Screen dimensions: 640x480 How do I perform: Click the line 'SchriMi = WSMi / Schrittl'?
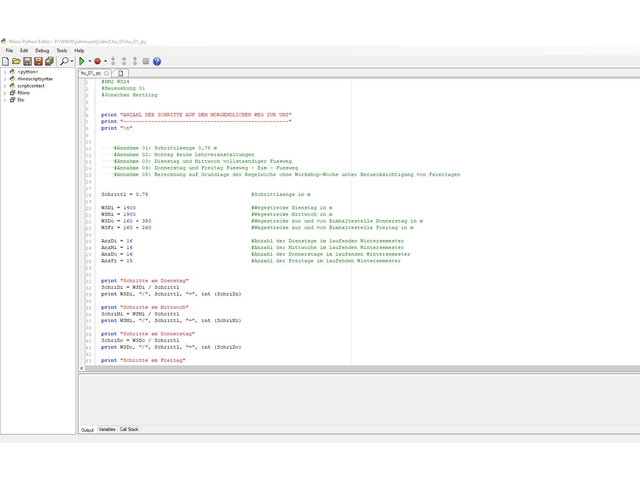140,314
